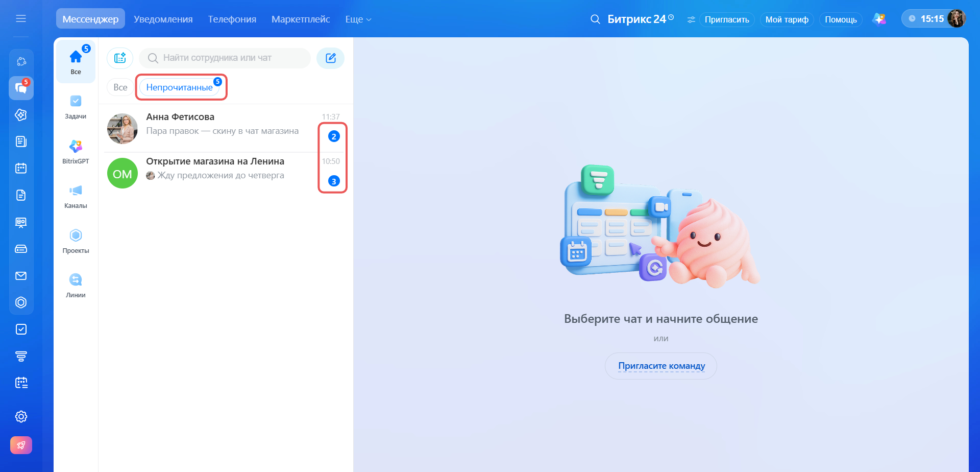Open the CRM funnel icon in the left sidebar
Image resolution: width=980 pixels, height=472 pixels.
[x=21, y=356]
